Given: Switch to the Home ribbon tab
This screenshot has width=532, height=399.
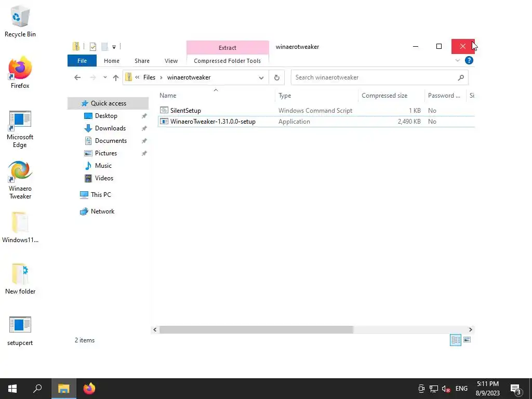Looking at the screenshot, I should coord(112,61).
